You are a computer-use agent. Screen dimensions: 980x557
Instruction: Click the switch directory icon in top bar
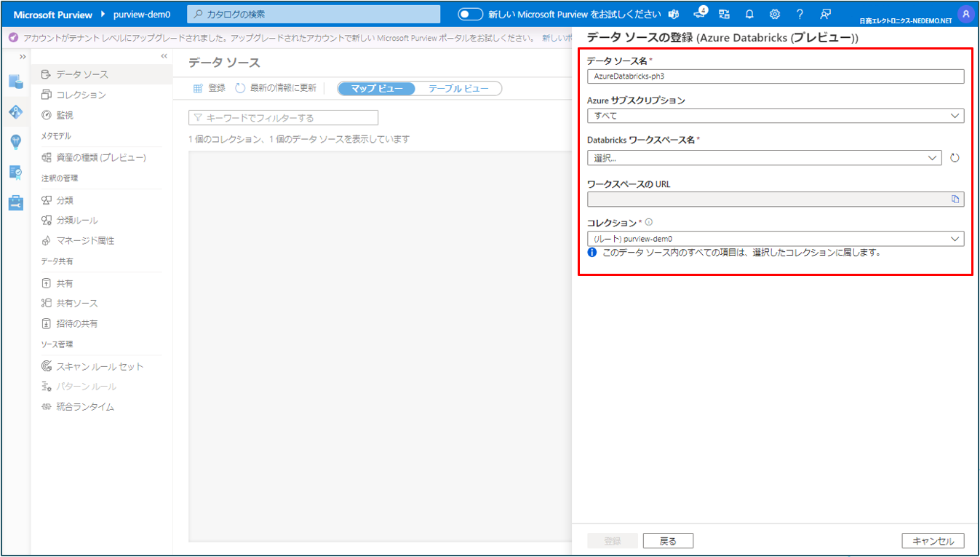(724, 14)
